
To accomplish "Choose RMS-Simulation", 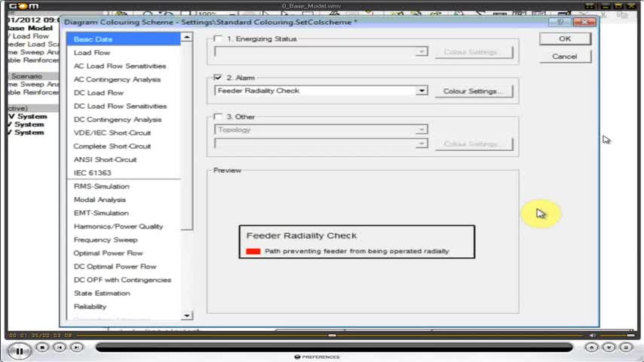I will coord(102,186).
